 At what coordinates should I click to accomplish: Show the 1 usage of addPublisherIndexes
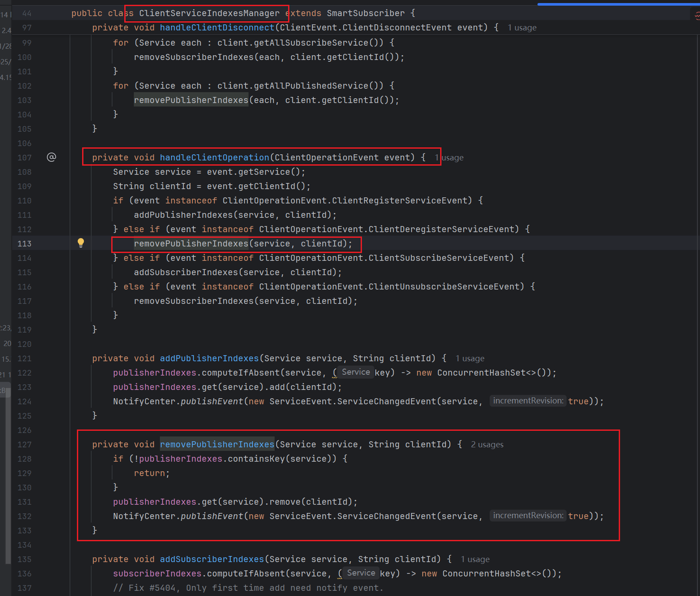(x=470, y=359)
